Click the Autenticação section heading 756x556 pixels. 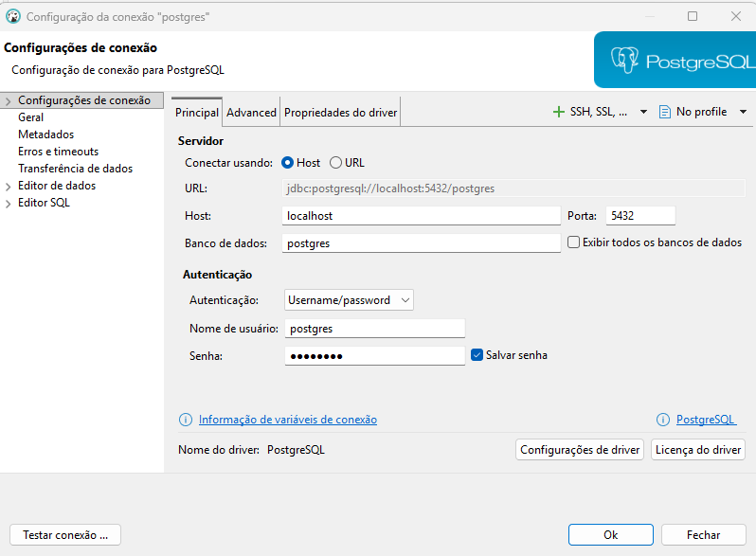point(218,275)
